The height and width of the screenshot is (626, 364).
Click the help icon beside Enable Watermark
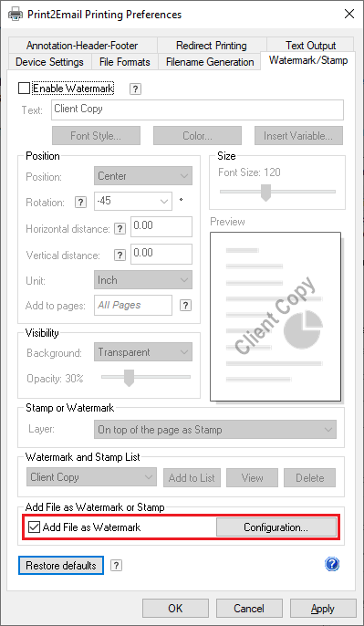(x=135, y=89)
